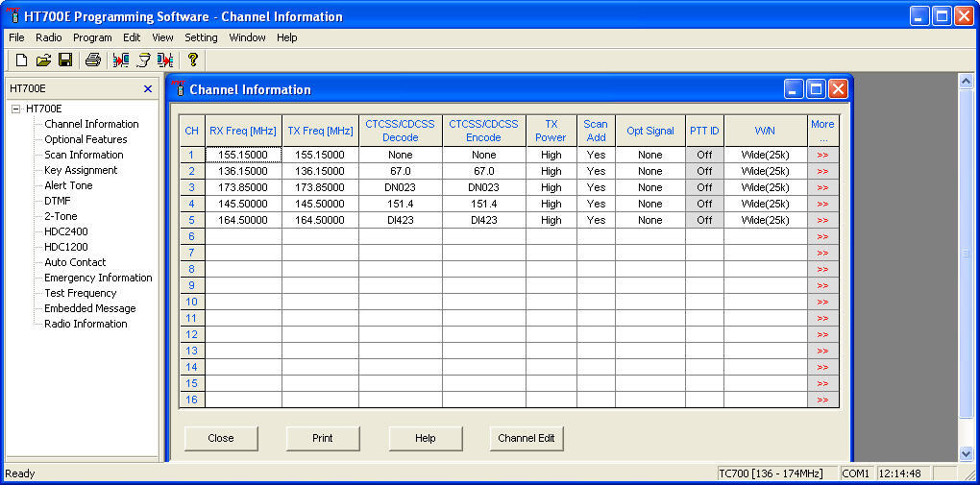Click RX Freq cell 155.15000 for channel 1

[x=243, y=155]
